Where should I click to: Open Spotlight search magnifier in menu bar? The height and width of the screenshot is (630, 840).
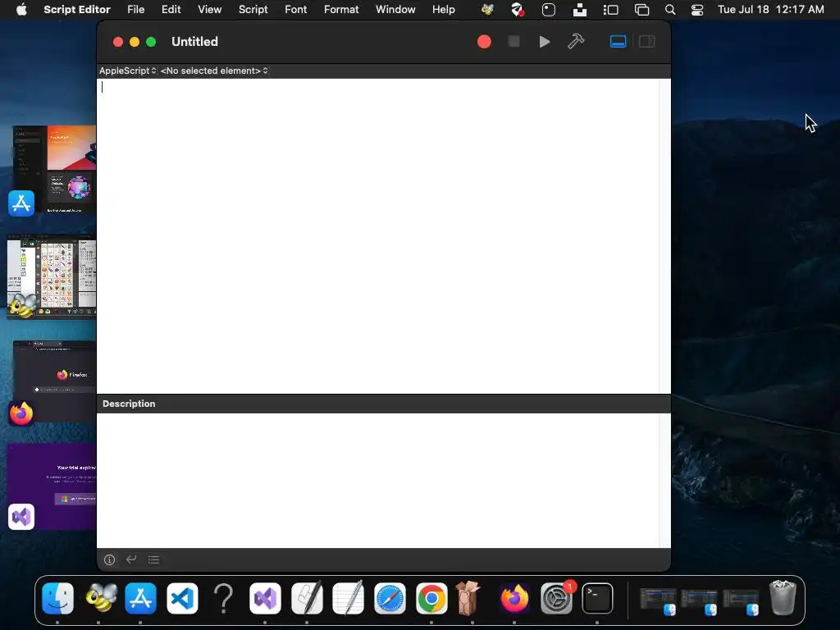(669, 10)
